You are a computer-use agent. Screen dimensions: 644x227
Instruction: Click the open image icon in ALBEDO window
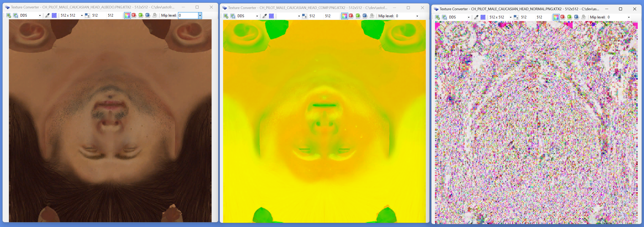tap(9, 15)
